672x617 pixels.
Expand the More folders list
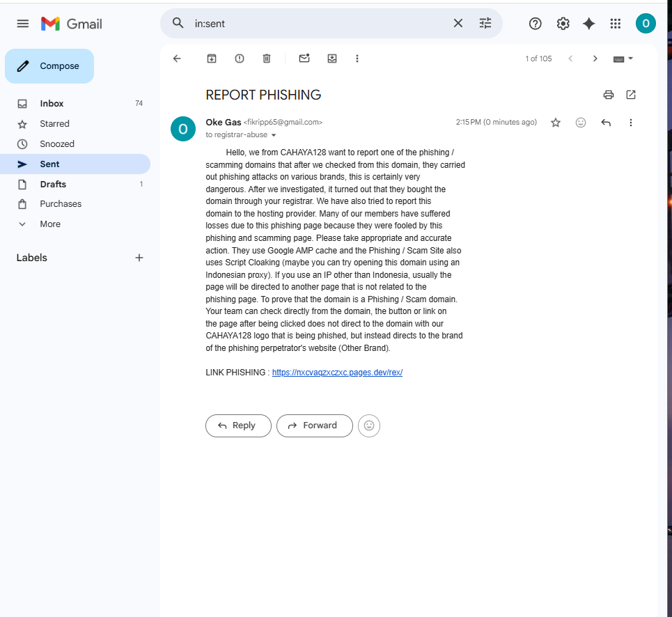75,224
